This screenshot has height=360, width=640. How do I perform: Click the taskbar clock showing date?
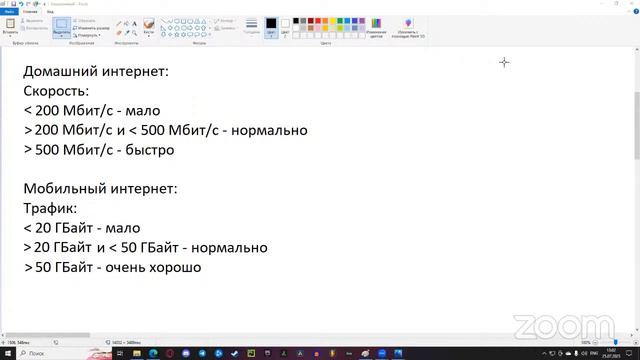pos(611,353)
